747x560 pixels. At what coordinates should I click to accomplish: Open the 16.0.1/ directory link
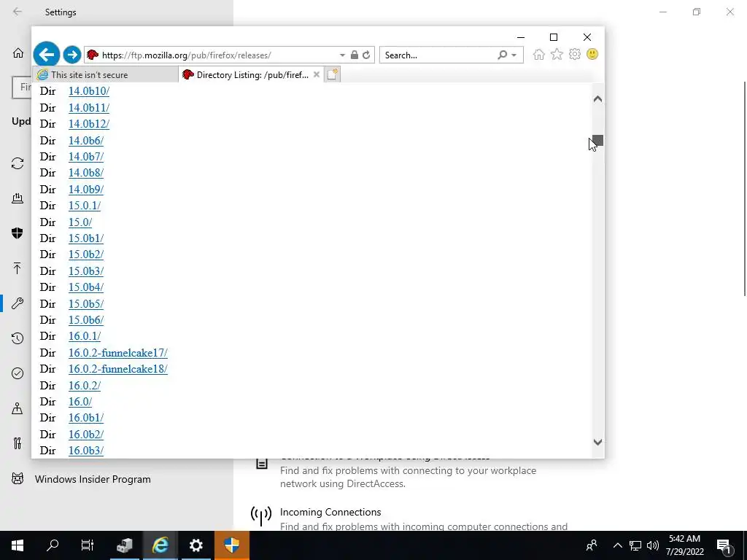tap(85, 336)
